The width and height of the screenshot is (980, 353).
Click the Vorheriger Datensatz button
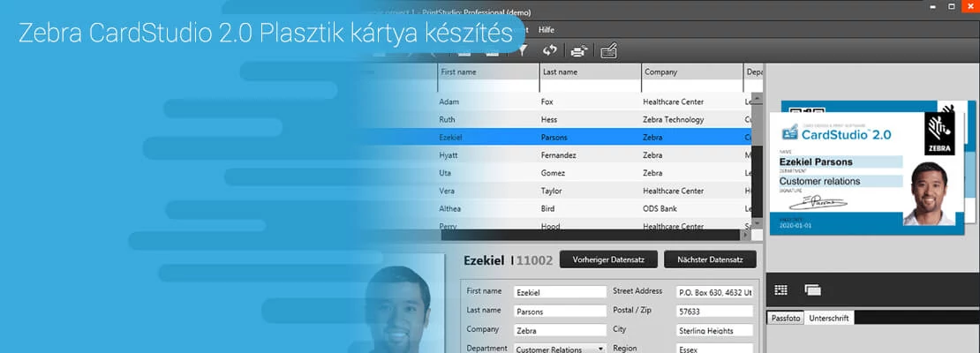point(609,259)
